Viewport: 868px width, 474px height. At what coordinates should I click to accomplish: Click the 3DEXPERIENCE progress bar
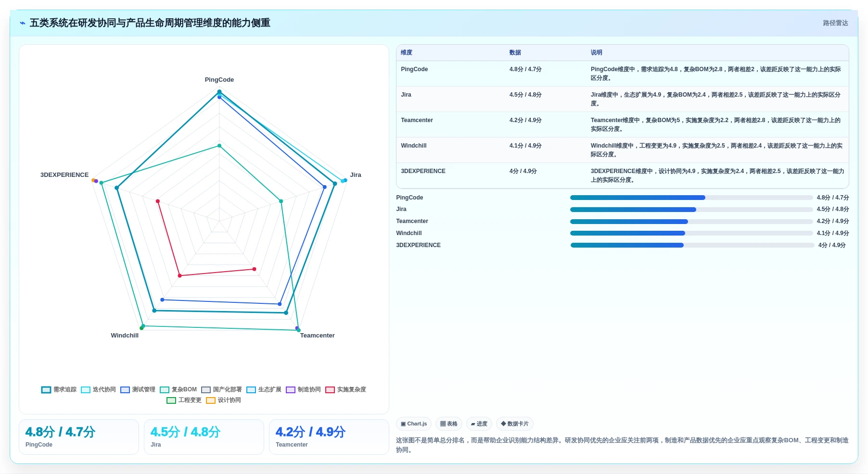tap(692, 246)
